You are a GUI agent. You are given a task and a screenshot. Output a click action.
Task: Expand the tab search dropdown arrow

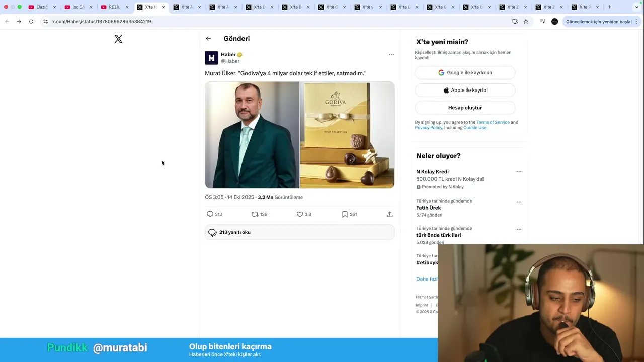(636, 7)
